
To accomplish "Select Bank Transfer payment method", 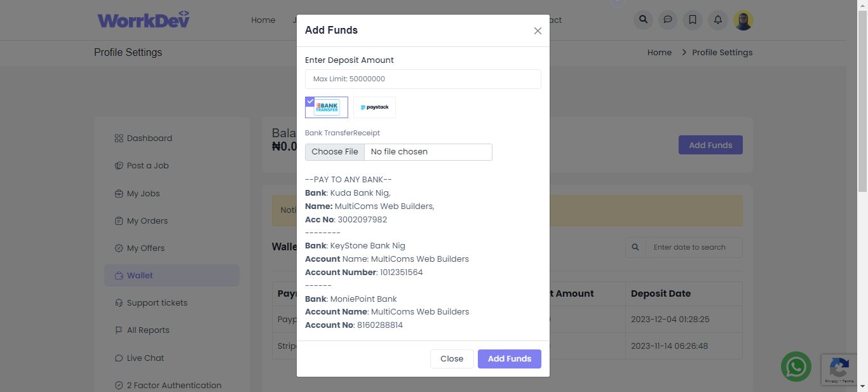I will [x=327, y=107].
